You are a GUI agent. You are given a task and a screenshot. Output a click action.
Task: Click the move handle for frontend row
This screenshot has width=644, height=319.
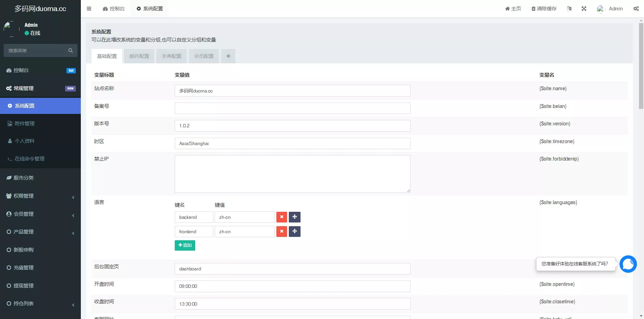294,232
